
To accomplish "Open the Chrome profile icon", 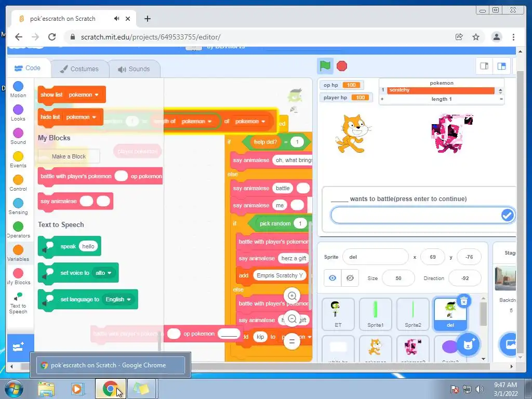I will (496, 37).
